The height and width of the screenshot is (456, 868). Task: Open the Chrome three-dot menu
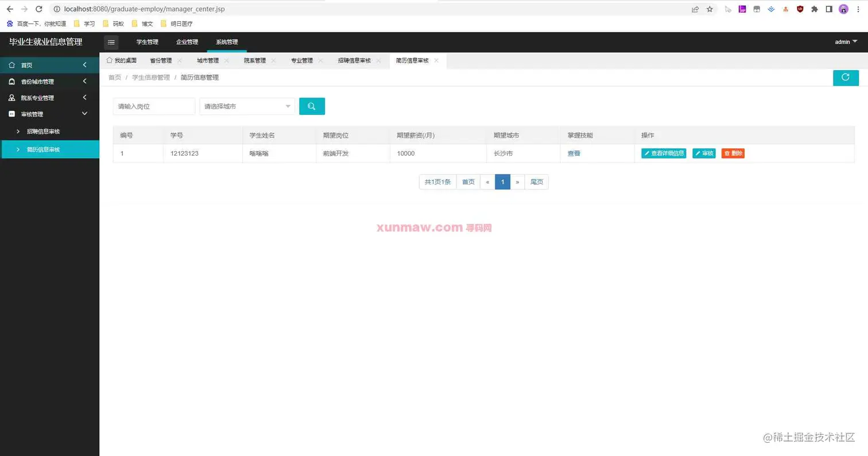tap(858, 9)
